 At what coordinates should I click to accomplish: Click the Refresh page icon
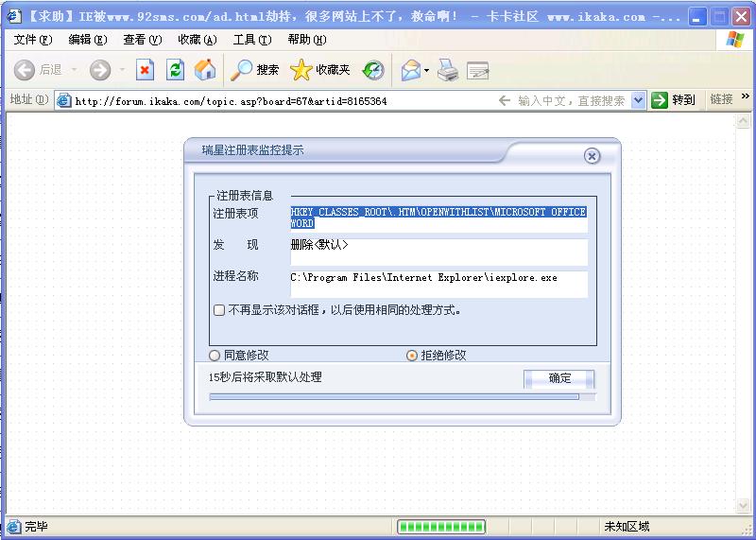point(175,70)
